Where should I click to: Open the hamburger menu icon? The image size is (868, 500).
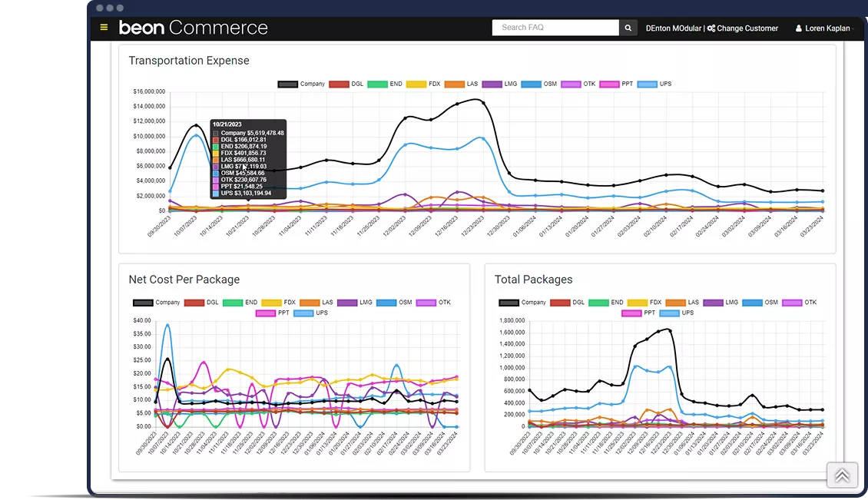(x=104, y=28)
